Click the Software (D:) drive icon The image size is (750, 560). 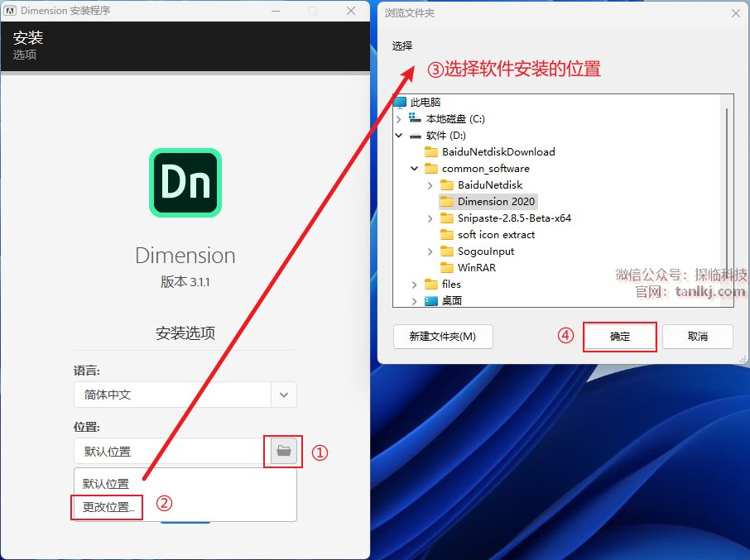coord(416,136)
